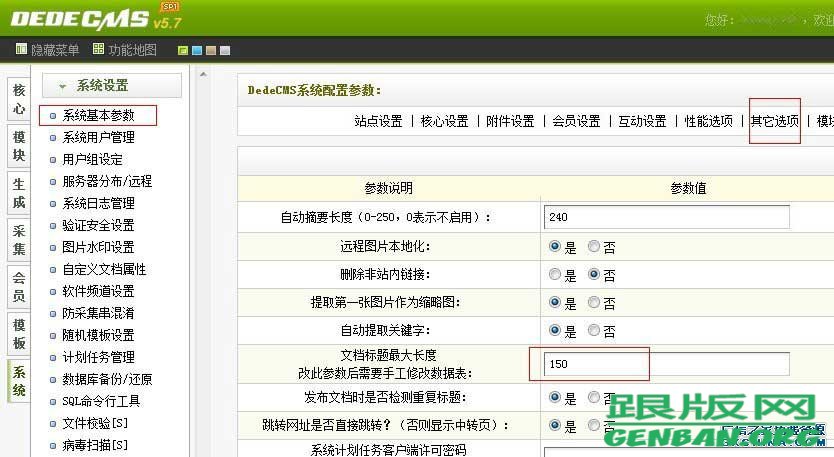Viewport: 834px width, 457px height.
Task: Set 跳转网址是否直接跳转 to 是
Action: [555, 425]
